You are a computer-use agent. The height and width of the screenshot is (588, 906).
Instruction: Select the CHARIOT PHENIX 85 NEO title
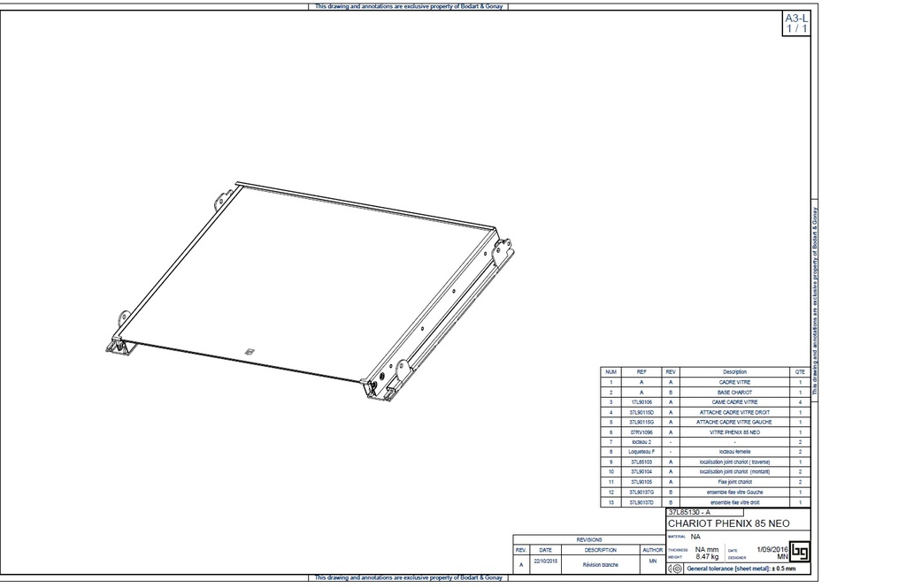(728, 523)
